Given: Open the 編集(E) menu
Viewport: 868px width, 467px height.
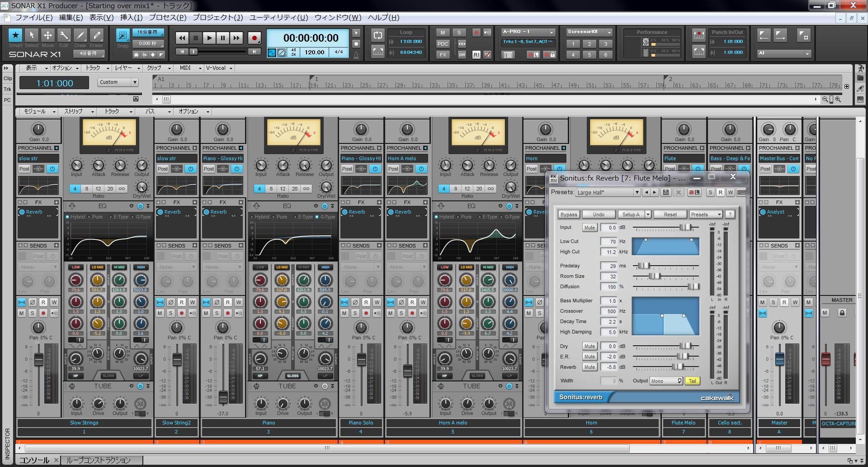Looking at the screenshot, I should [71, 18].
